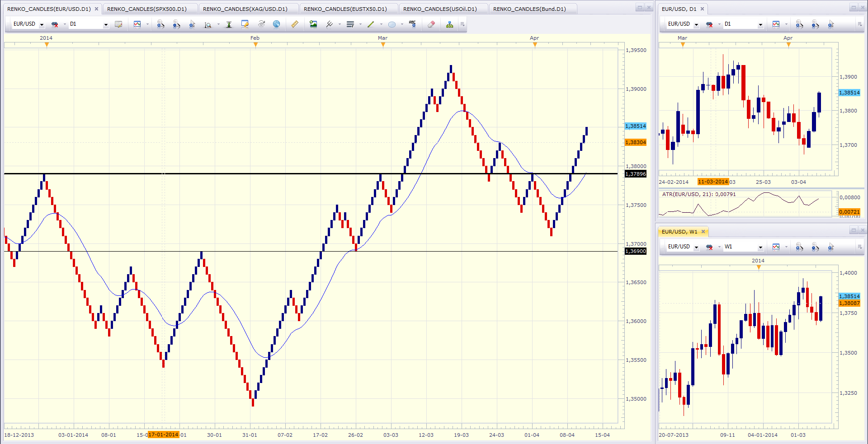Image resolution: width=868 pixels, height=444 pixels.
Task: Select the cursor zoom tool in the main toolbar
Action: click(192, 24)
